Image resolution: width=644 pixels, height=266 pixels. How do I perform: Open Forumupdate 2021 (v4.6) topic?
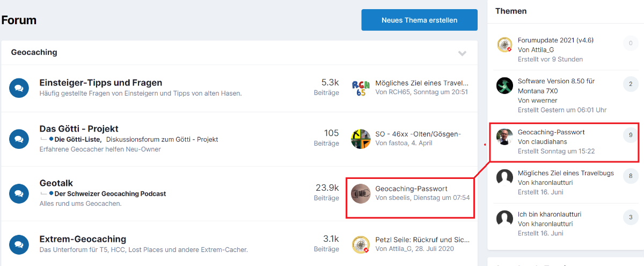555,40
